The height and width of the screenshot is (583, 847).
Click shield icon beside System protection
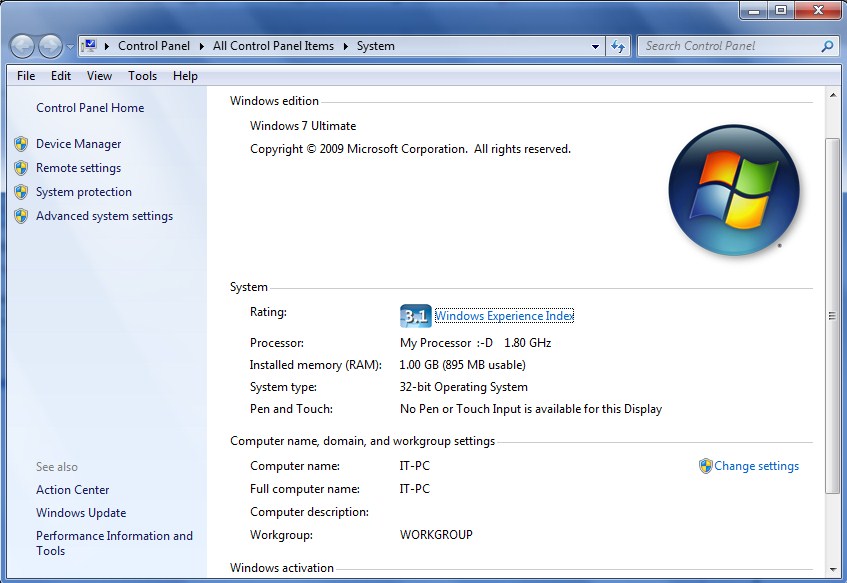(x=21, y=192)
